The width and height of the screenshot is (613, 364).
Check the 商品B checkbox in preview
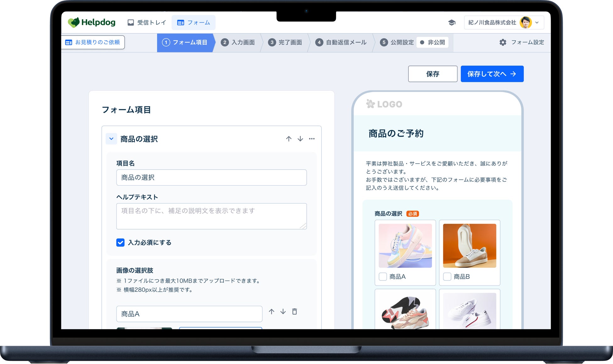click(447, 277)
